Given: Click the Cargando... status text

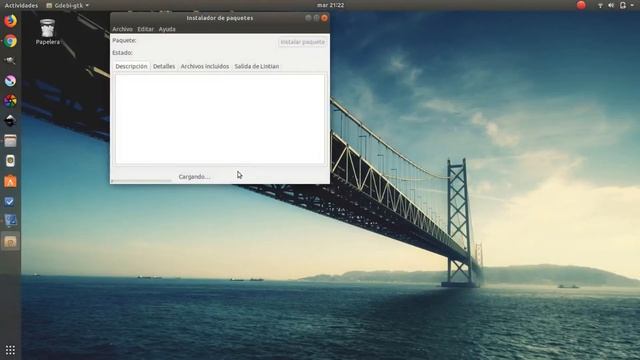Looking at the screenshot, I should point(194,177).
